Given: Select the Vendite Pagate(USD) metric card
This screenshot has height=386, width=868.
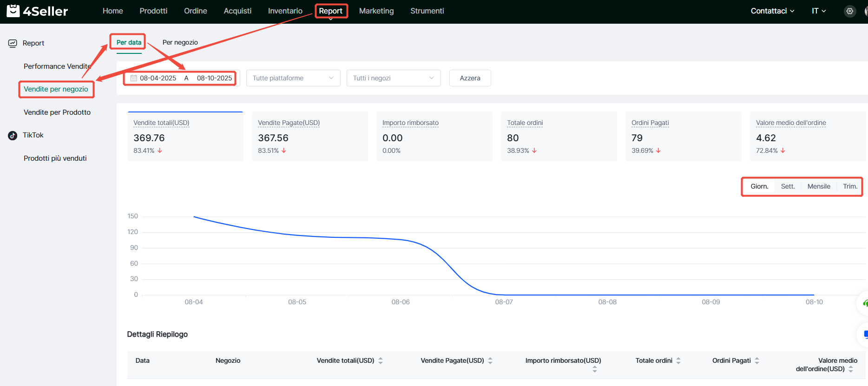Looking at the screenshot, I should click(x=309, y=136).
